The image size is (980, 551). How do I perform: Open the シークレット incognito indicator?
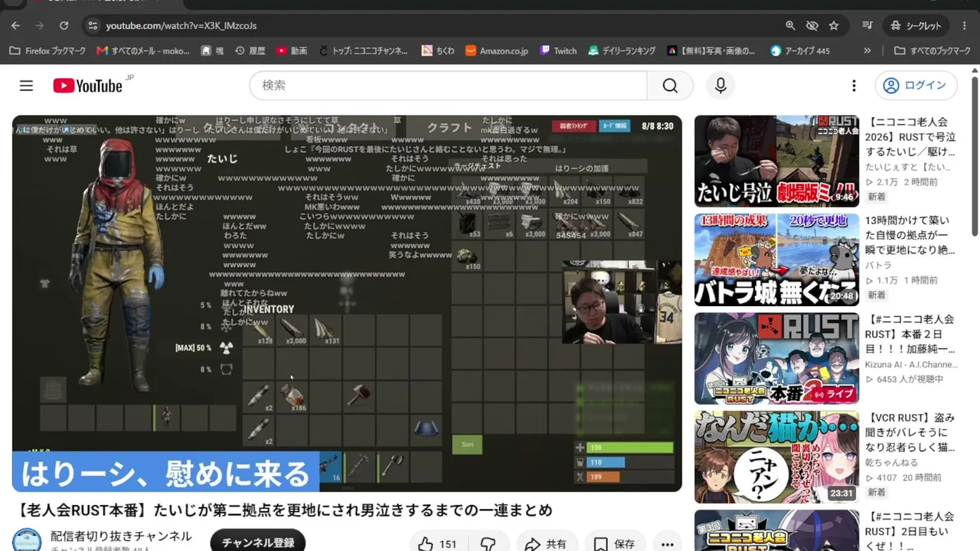pos(916,26)
